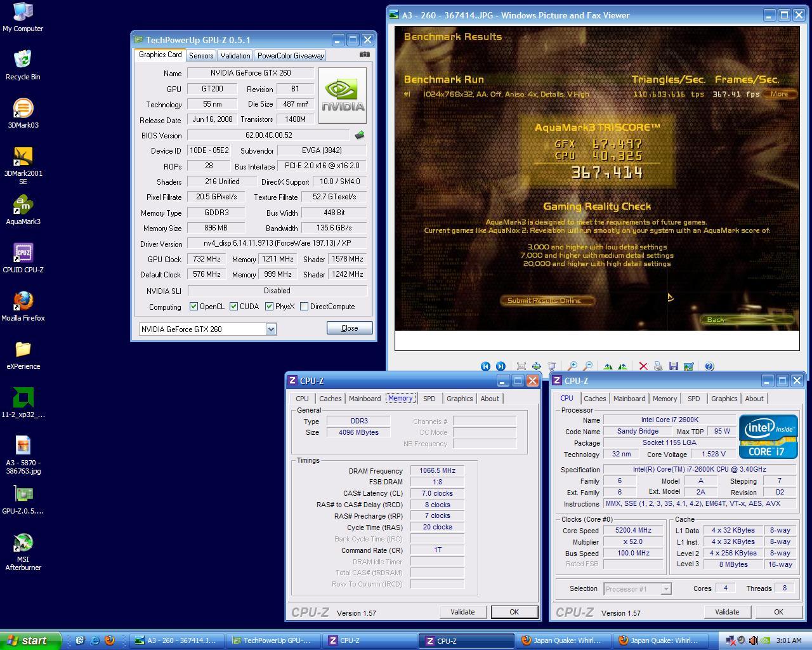The width and height of the screenshot is (812, 650).
Task: Launch Mozilla Firefox from the desktop
Action: [x=23, y=307]
